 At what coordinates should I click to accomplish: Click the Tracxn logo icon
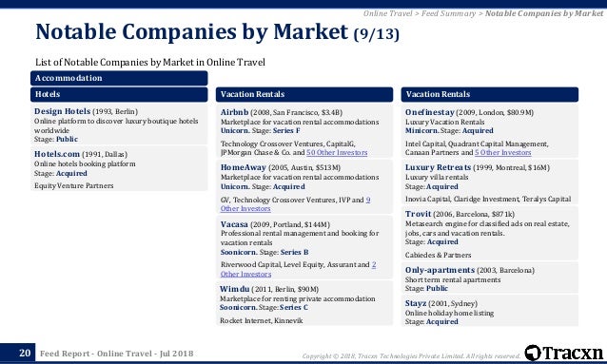532,353
